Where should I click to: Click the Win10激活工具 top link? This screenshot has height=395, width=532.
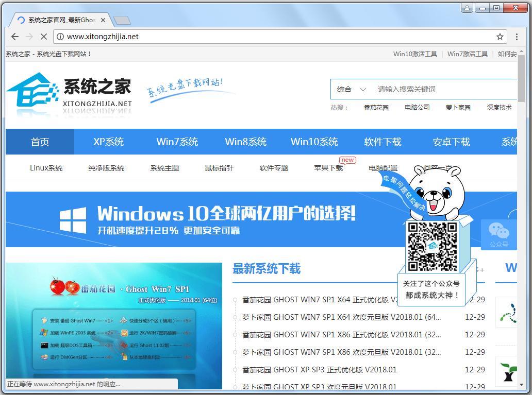[415, 54]
